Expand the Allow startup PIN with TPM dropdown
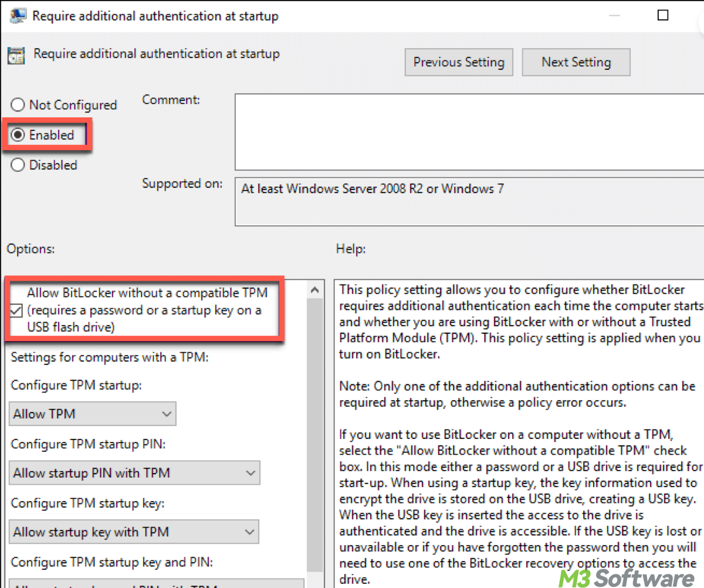Screen dimensions: 704x588 pos(134,473)
